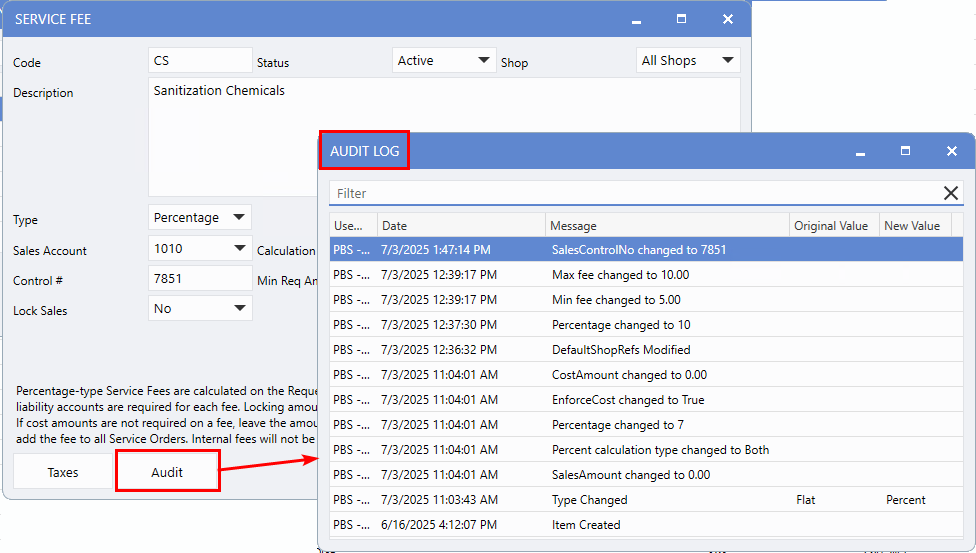This screenshot has width=976, height=553.
Task: Open the Lock Sales dropdown
Action: [200, 309]
